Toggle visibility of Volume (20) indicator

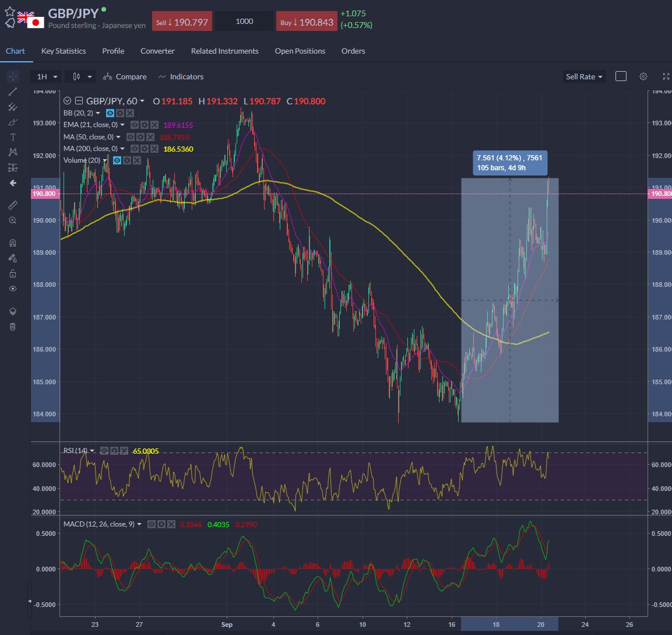point(117,160)
